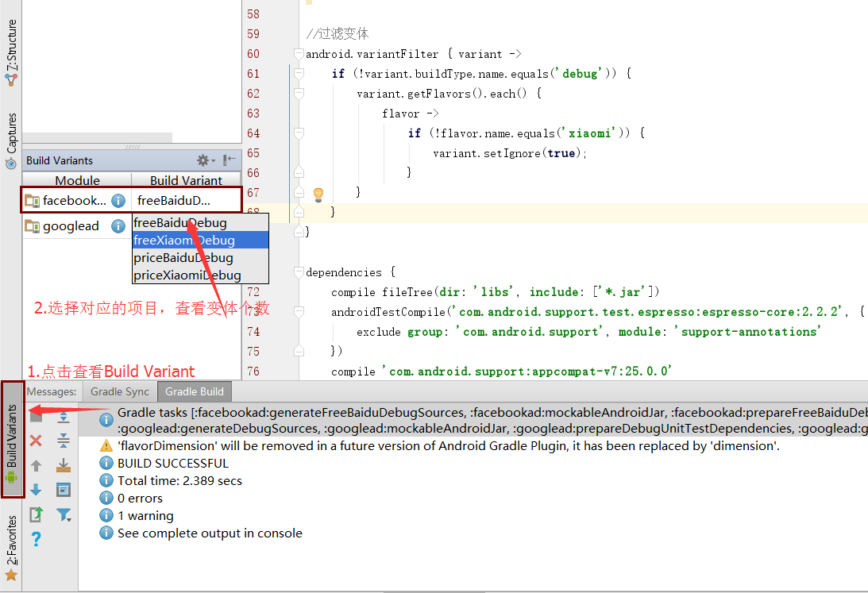Click the export message icon with green arrow
The image size is (868, 593).
36,514
